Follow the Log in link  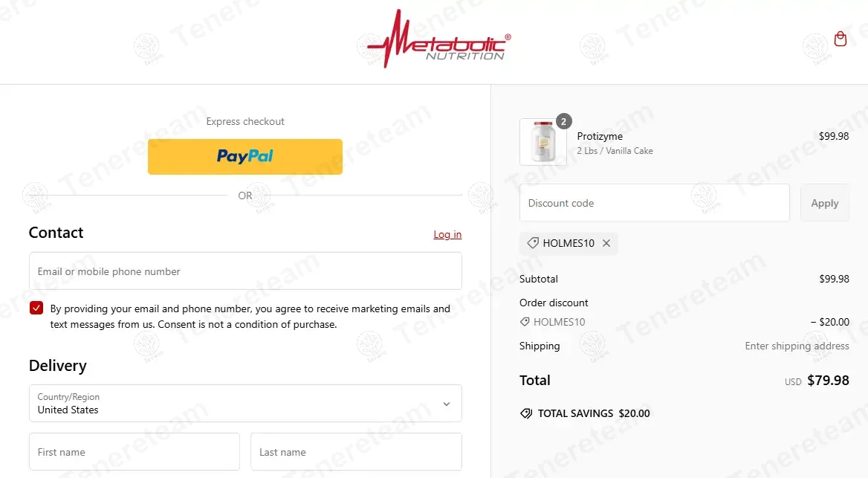click(x=447, y=234)
